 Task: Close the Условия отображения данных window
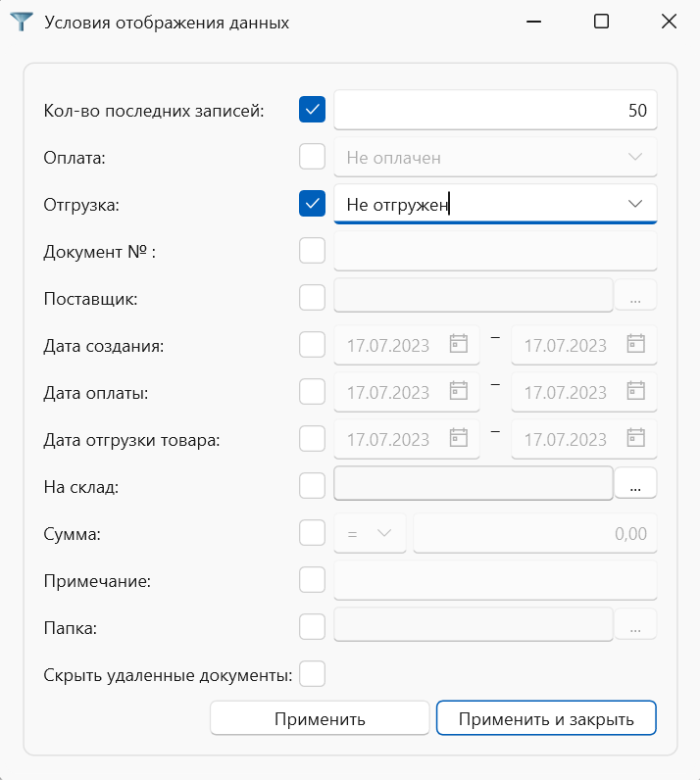pos(670,22)
